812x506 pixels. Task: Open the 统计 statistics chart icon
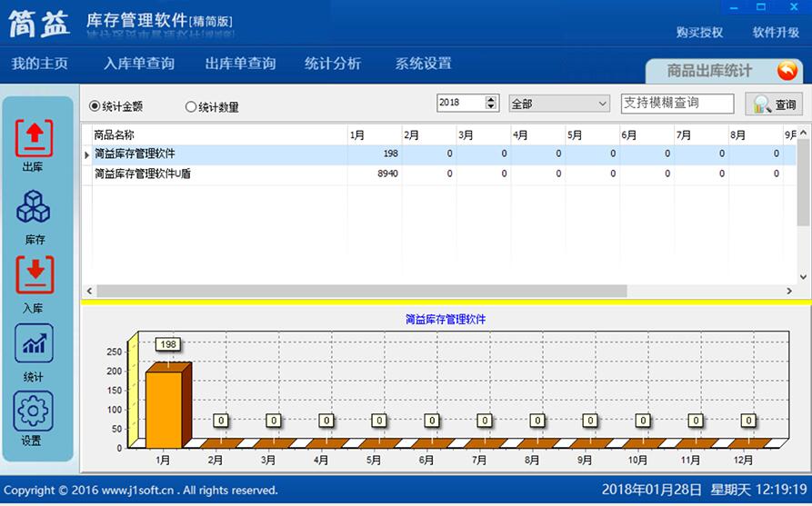pos(34,343)
